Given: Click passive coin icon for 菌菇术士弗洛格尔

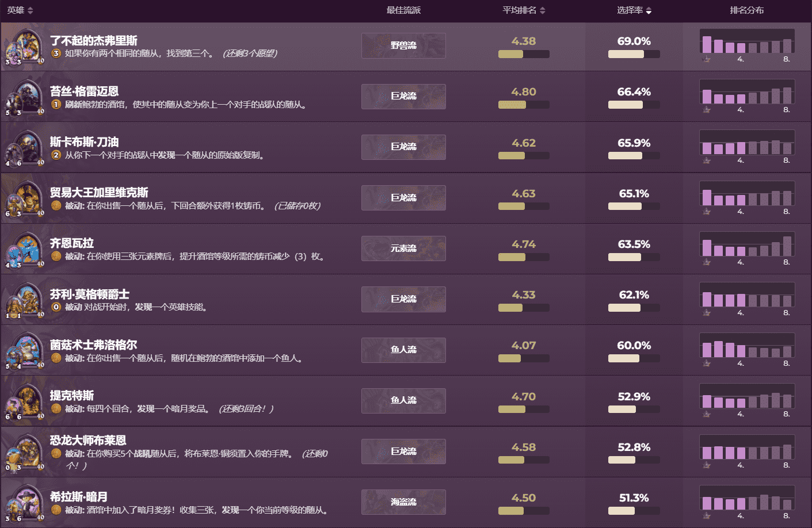Looking at the screenshot, I should 56,358.
